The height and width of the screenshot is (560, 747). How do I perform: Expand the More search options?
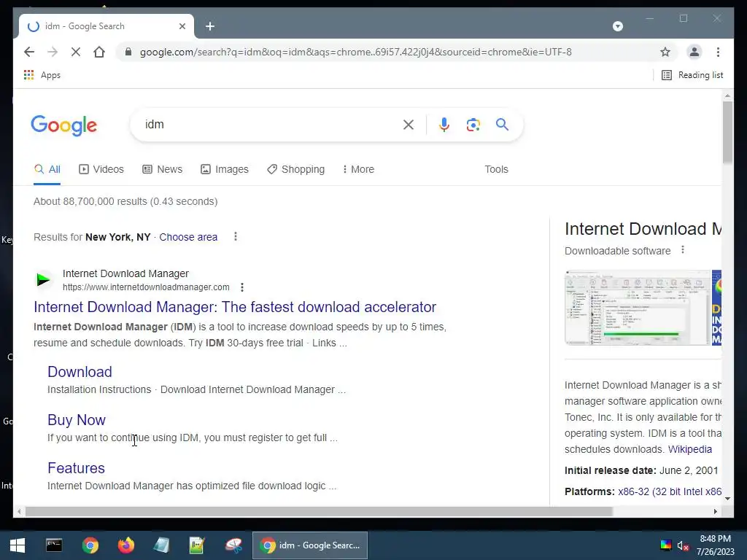(x=358, y=169)
